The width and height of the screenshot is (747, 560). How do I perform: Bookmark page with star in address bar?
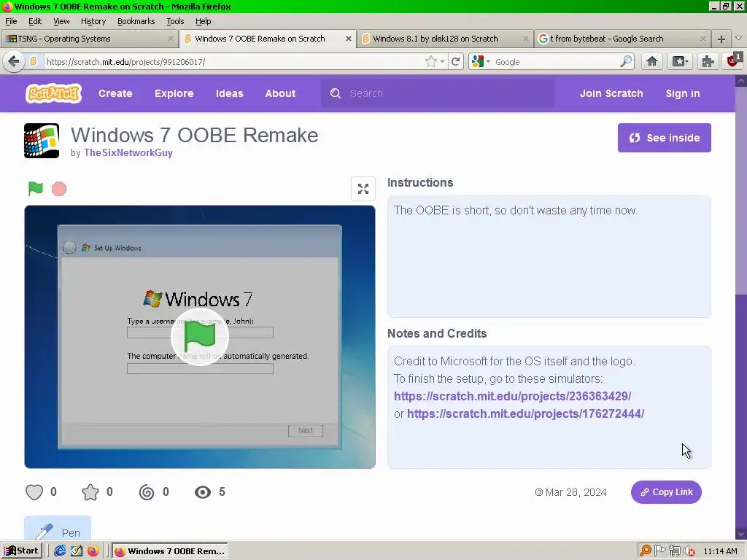click(x=430, y=61)
